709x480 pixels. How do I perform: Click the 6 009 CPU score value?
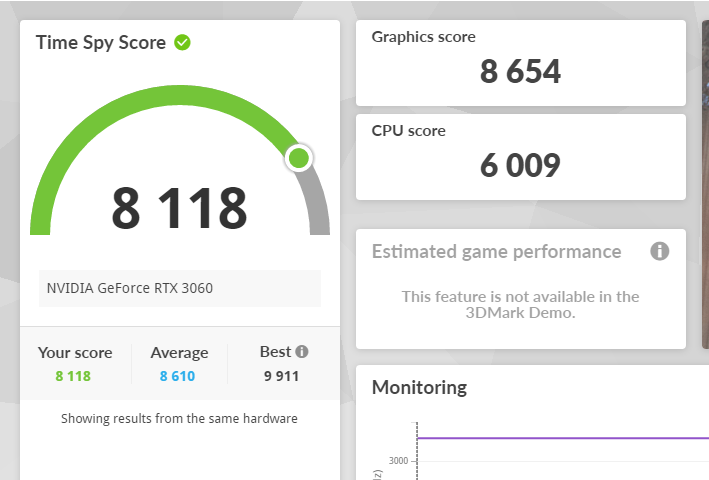pos(520,165)
